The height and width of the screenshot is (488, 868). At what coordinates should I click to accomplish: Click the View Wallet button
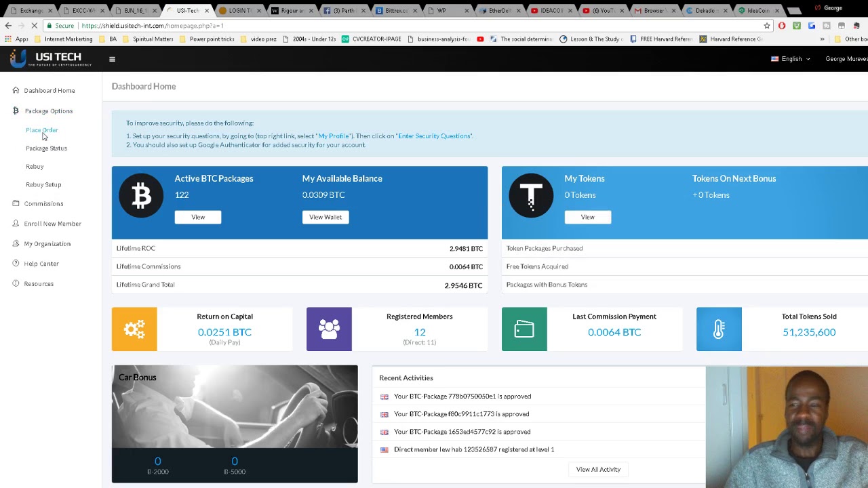(325, 217)
